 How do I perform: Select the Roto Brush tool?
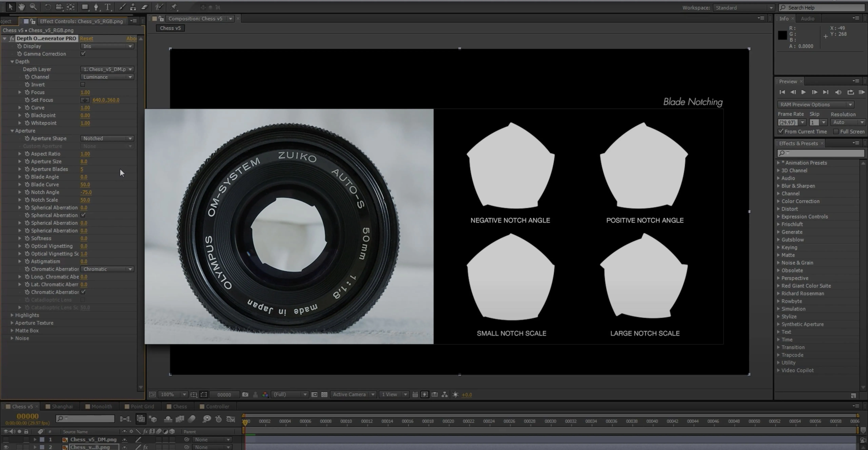(159, 7)
